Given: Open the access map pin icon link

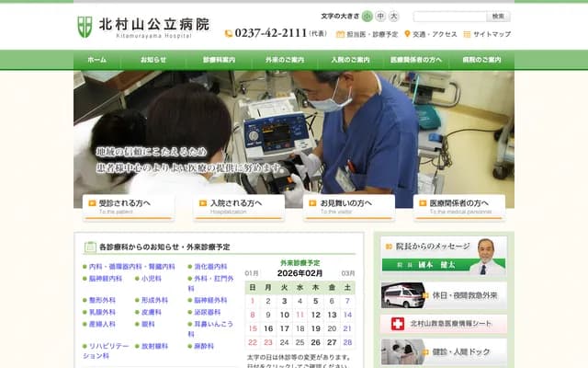Looking at the screenshot, I should coord(407,34).
